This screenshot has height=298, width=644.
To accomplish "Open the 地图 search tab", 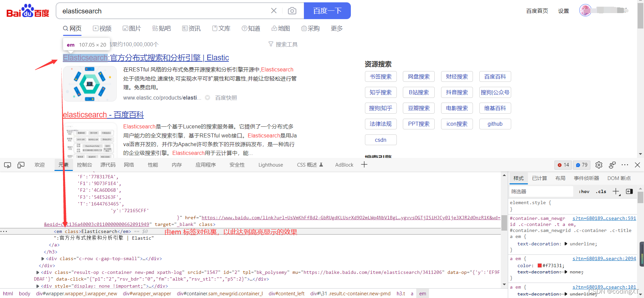I will (x=281, y=28).
